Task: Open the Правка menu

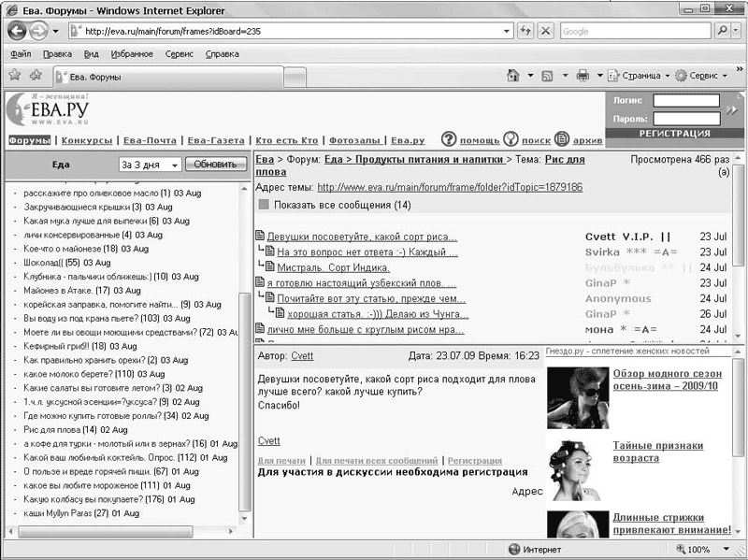Action: click(57, 54)
